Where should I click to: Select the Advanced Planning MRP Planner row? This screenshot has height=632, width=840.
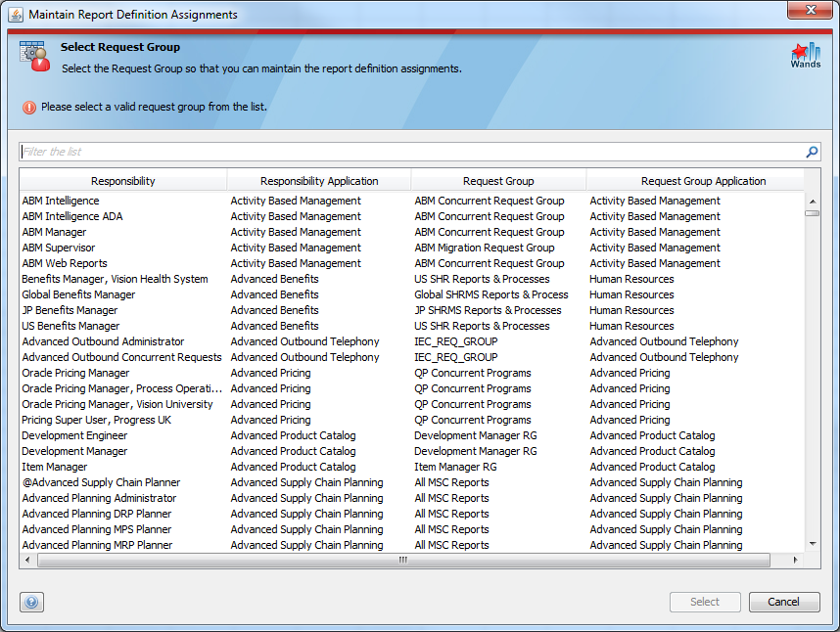(411, 545)
